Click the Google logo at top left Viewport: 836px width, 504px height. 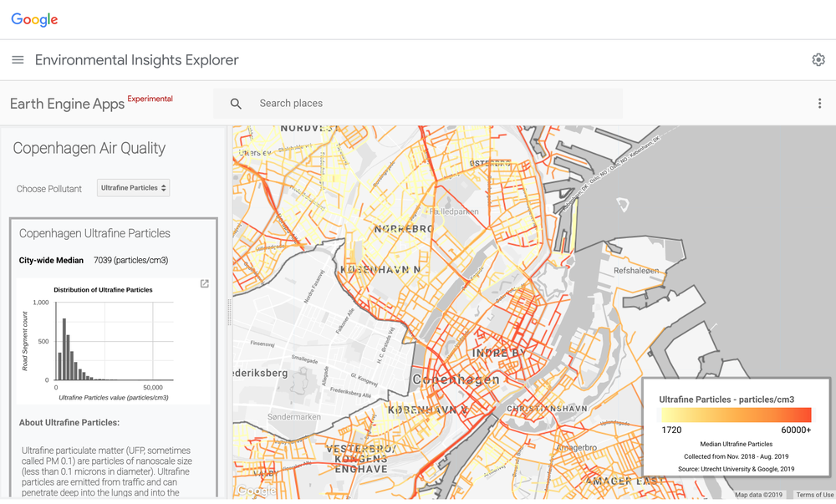(33, 19)
